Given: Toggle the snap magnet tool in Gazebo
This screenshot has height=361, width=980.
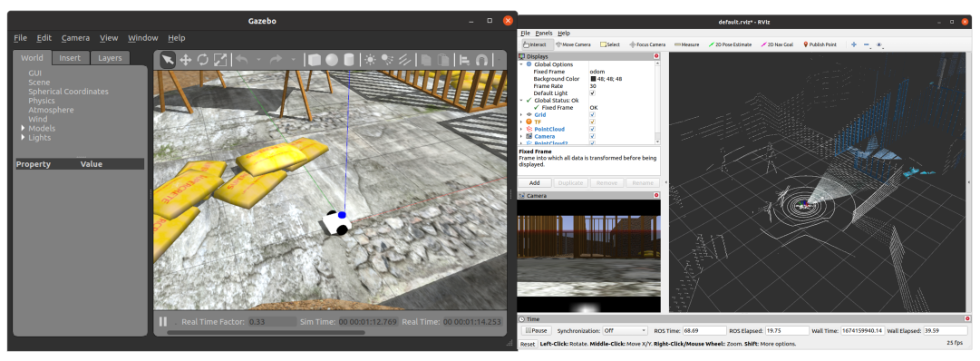Looking at the screenshot, I should pyautogui.click(x=482, y=60).
